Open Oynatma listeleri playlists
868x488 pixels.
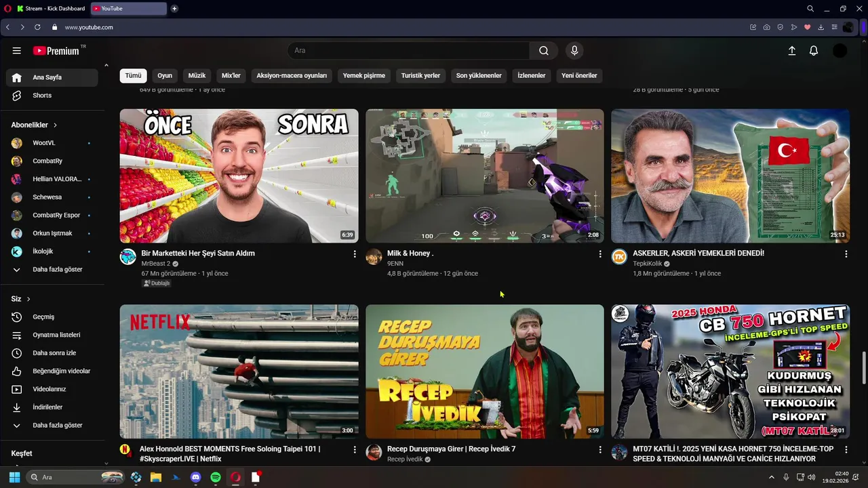[x=52, y=335]
